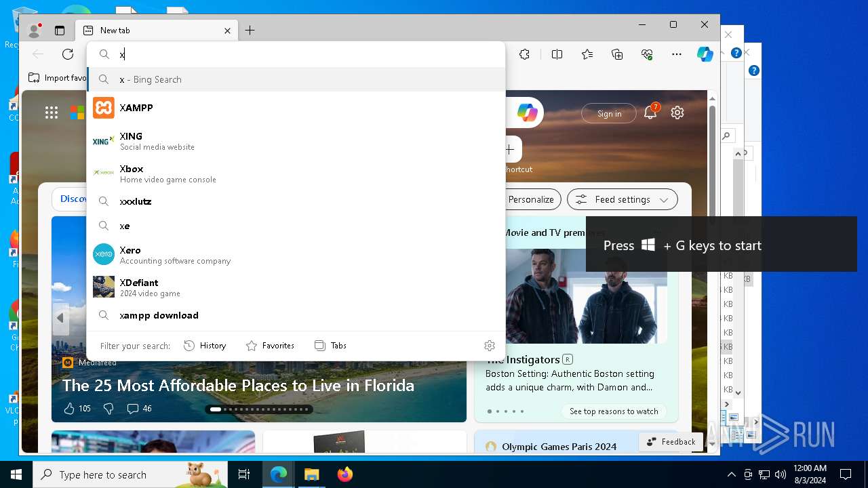Go to previous carousel story arrow

click(x=60, y=318)
